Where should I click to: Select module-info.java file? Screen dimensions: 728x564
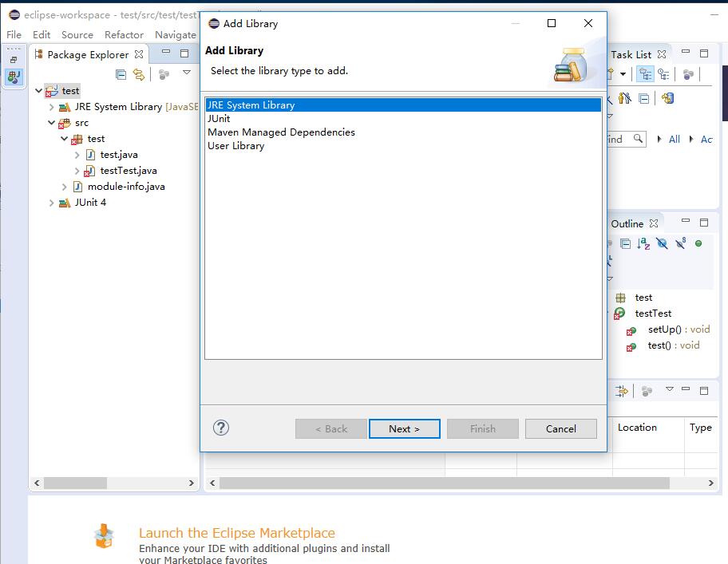[x=126, y=187]
